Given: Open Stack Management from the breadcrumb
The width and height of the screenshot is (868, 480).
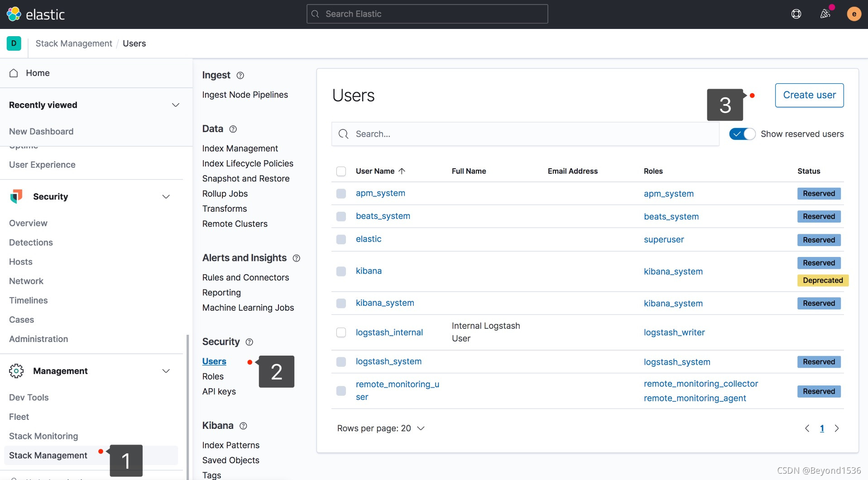Looking at the screenshot, I should click(x=73, y=43).
